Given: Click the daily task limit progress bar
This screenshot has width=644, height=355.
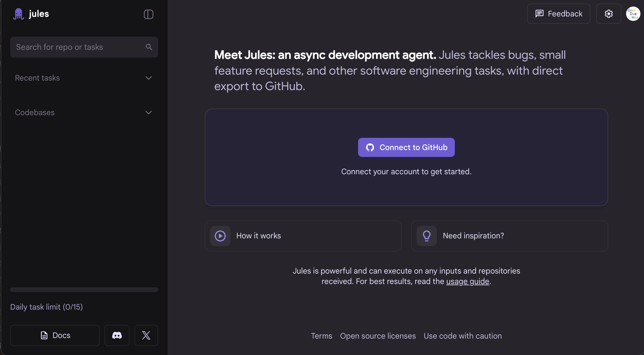Looking at the screenshot, I should [84, 290].
